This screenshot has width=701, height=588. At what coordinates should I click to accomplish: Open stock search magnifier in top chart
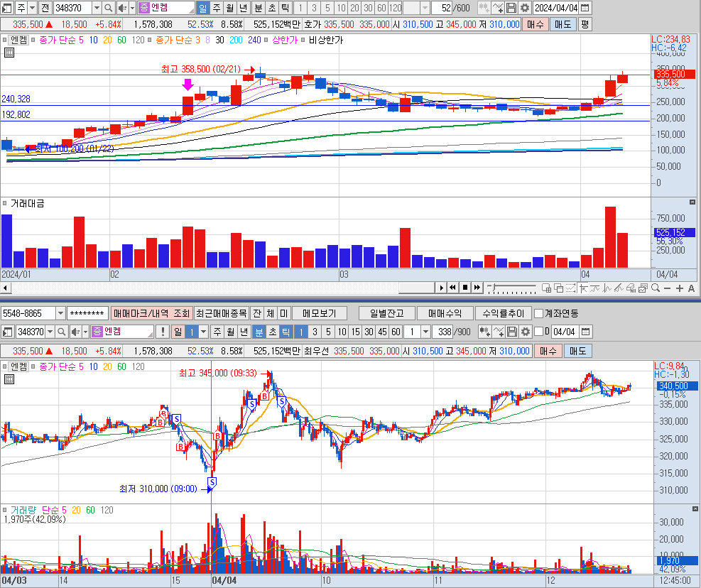[109, 8]
